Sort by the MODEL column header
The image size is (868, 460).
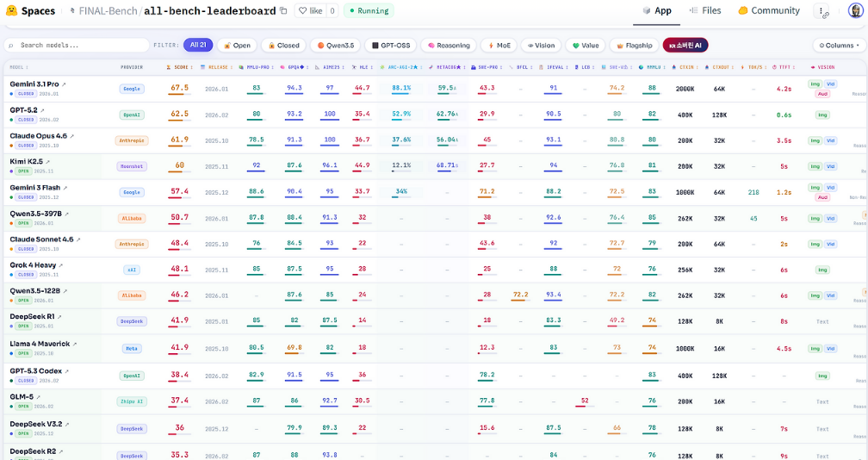18,67
